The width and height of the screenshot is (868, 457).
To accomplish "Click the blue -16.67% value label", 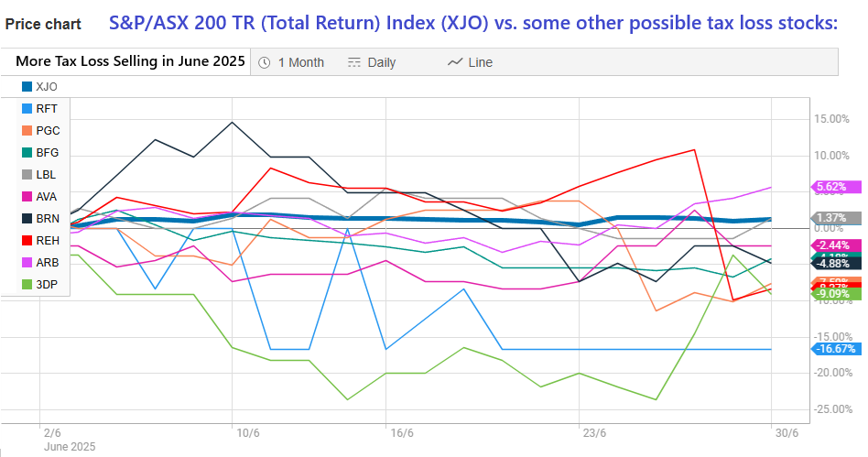I will 836,349.
